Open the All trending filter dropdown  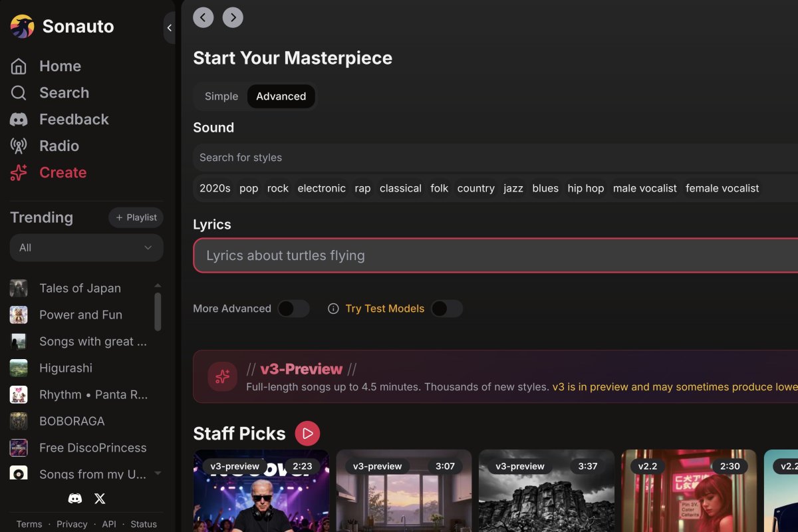(86, 247)
